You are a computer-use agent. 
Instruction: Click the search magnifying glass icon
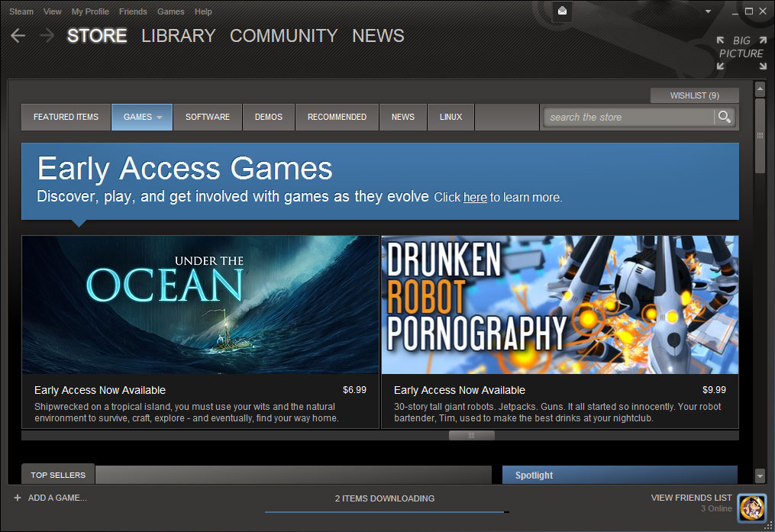coord(724,117)
